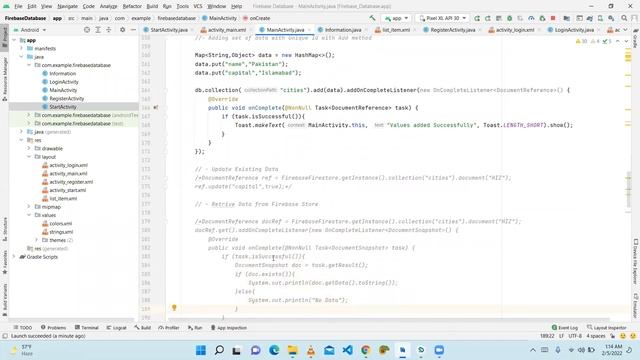Screen dimensions: 640x360
Task: Click the Debug app bug icon
Action: click(x=509, y=18)
